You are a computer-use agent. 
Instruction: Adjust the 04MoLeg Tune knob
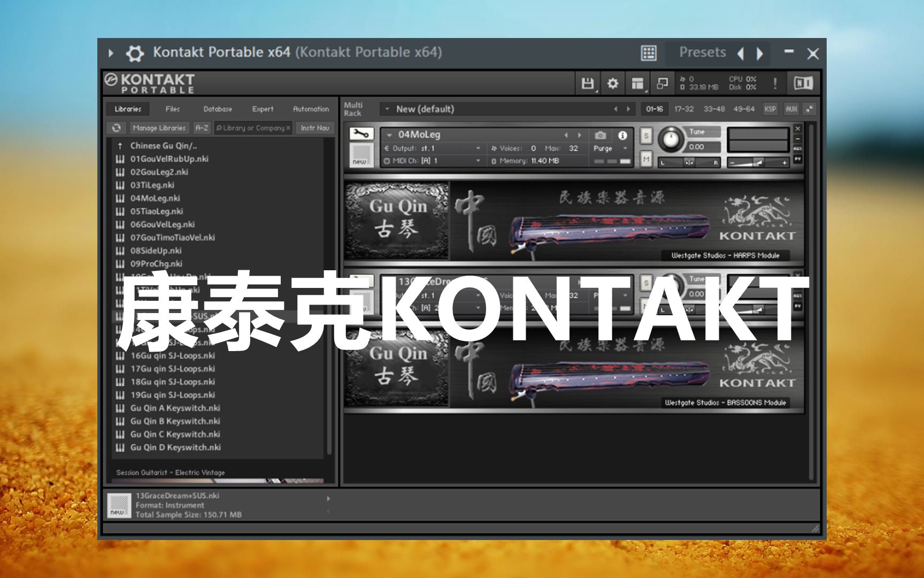tap(670, 139)
